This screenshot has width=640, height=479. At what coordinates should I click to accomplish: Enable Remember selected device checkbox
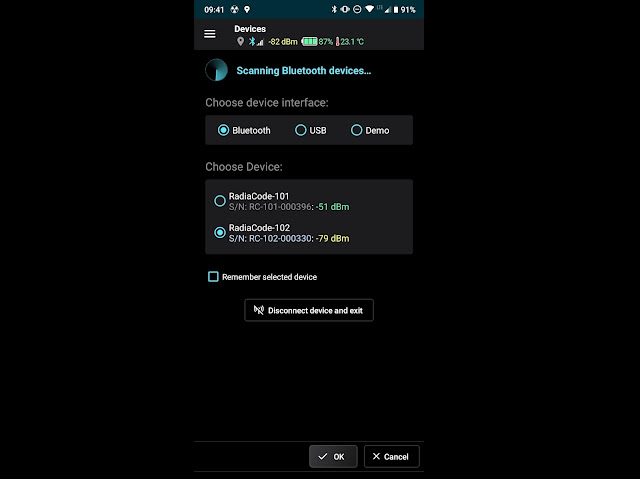click(x=213, y=277)
